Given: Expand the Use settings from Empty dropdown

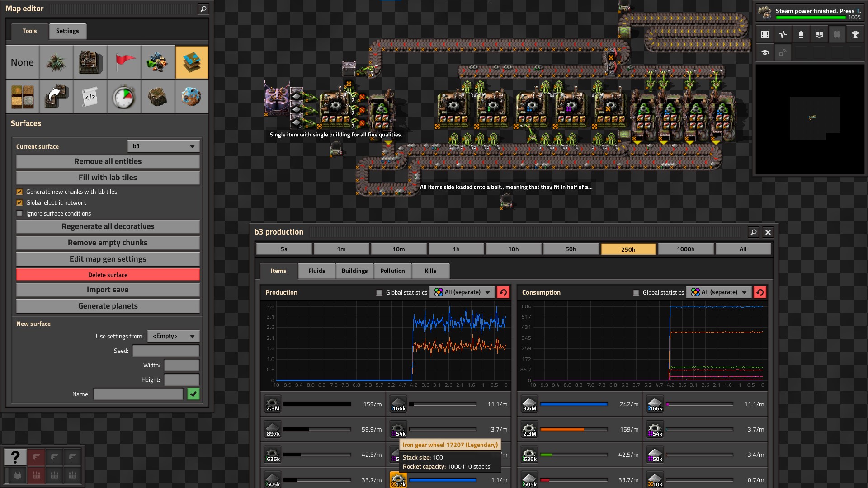Looking at the screenshot, I should 173,336.
